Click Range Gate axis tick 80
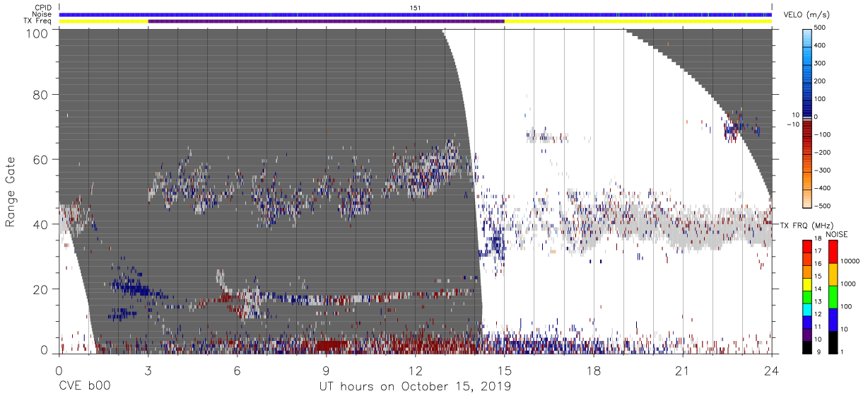The image size is (868, 401). (42, 94)
